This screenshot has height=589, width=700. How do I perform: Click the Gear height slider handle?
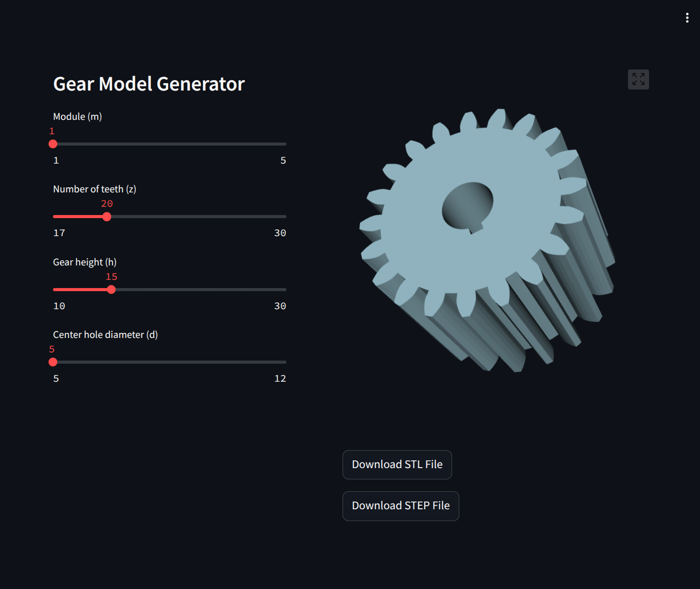(112, 290)
